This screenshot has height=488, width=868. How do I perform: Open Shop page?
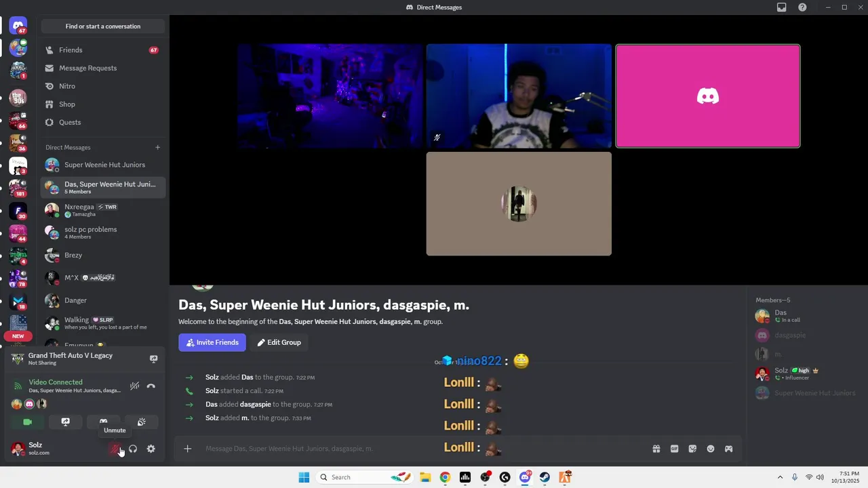[x=103, y=104]
